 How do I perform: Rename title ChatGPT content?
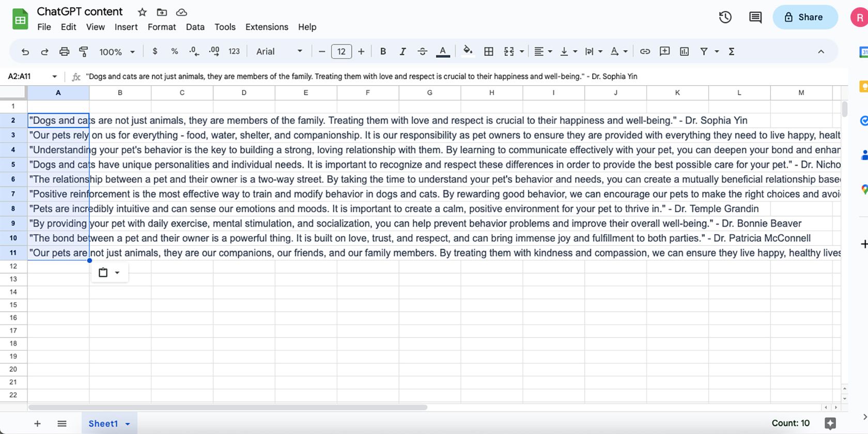click(x=80, y=11)
